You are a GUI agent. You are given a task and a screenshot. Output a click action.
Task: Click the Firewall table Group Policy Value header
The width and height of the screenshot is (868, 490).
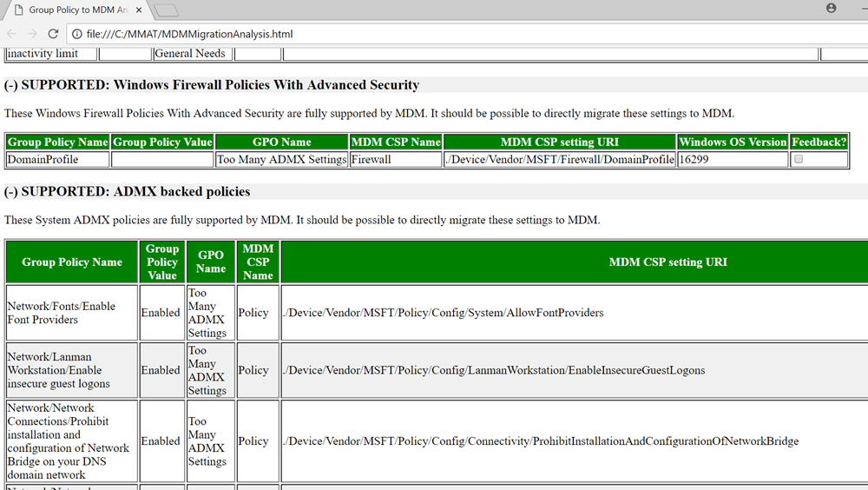[163, 142]
